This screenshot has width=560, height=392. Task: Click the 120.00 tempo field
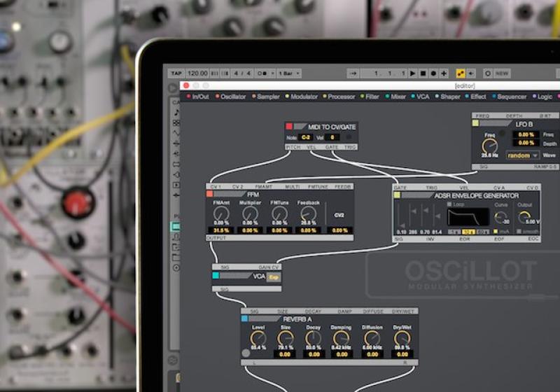click(x=197, y=73)
